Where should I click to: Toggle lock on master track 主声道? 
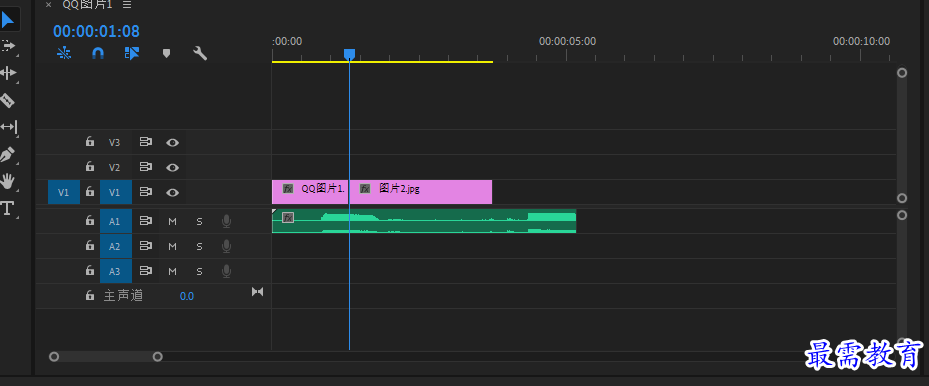pos(89,295)
